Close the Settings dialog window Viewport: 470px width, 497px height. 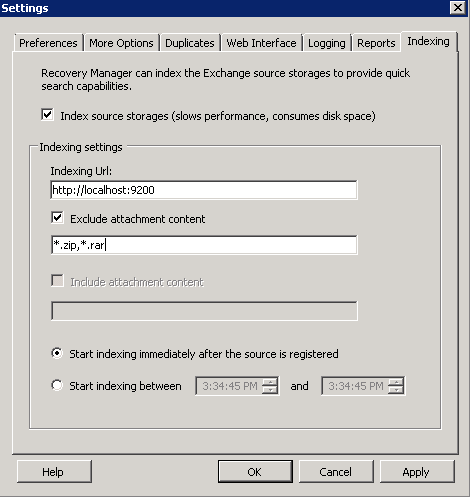coord(458,7)
